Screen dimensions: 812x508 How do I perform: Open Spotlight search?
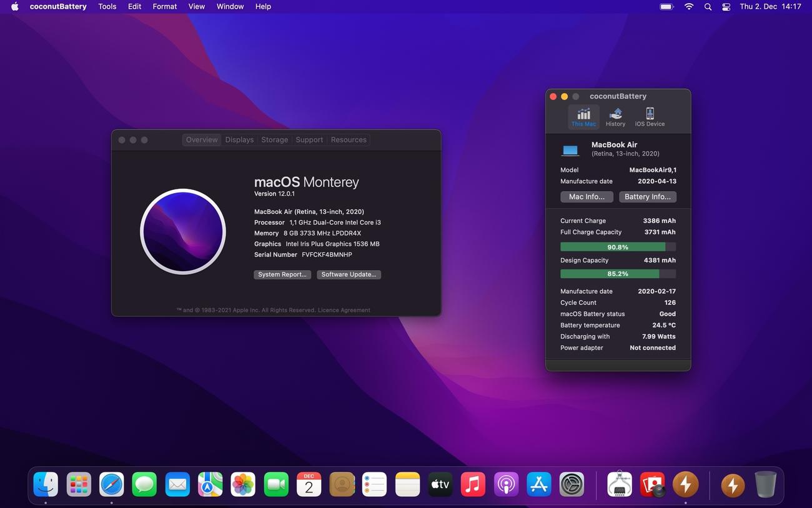708,6
